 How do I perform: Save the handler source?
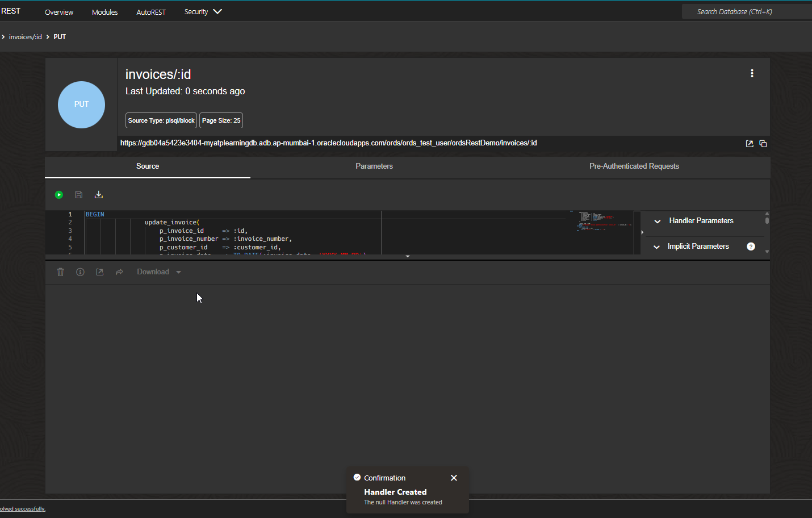(x=78, y=194)
